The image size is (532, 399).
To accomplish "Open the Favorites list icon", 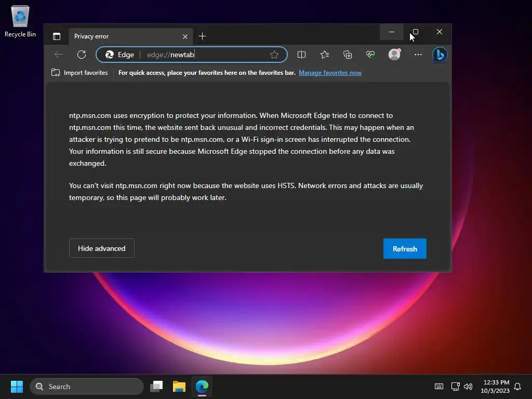I will pyautogui.click(x=325, y=55).
